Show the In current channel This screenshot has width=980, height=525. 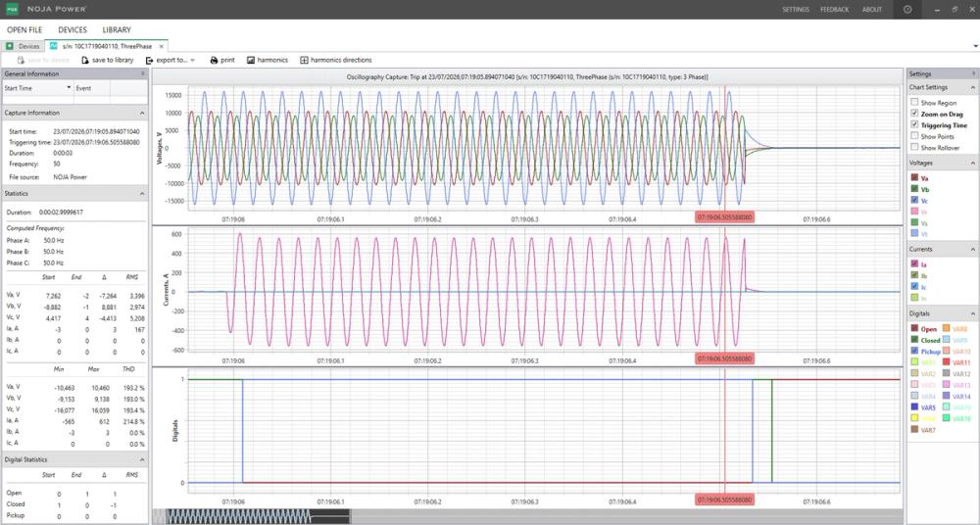(x=915, y=298)
